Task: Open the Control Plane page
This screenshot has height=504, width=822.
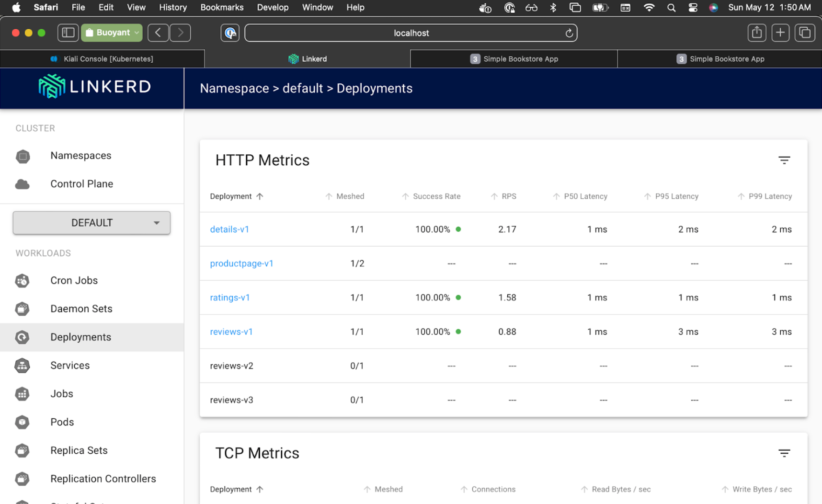Action: 81,184
